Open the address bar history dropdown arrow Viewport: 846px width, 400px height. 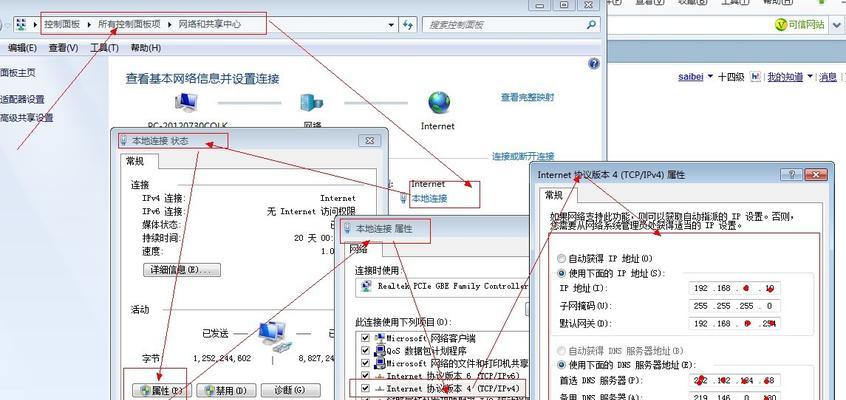pyautogui.click(x=392, y=25)
